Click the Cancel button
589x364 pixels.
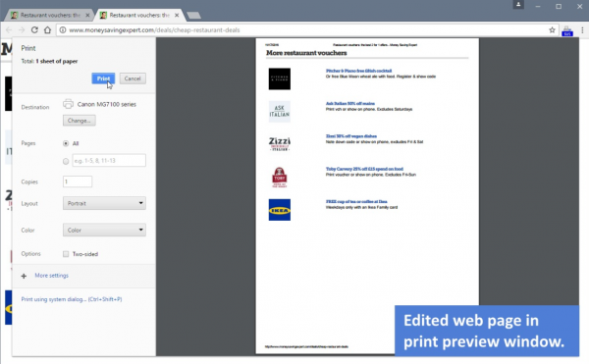click(x=133, y=78)
